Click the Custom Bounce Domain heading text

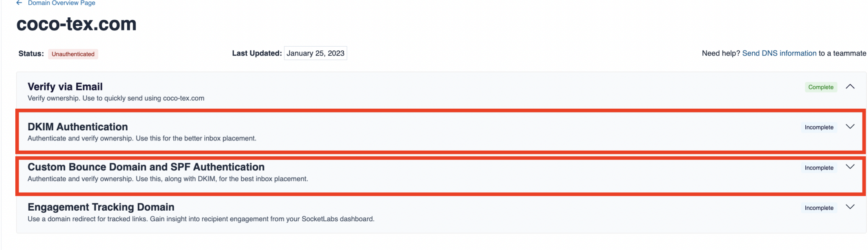146,167
